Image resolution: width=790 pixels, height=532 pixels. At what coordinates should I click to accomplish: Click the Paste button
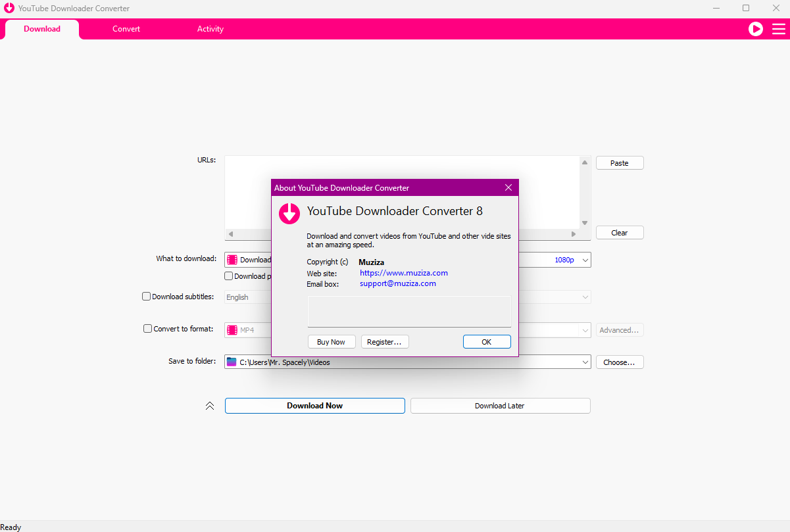pos(620,163)
